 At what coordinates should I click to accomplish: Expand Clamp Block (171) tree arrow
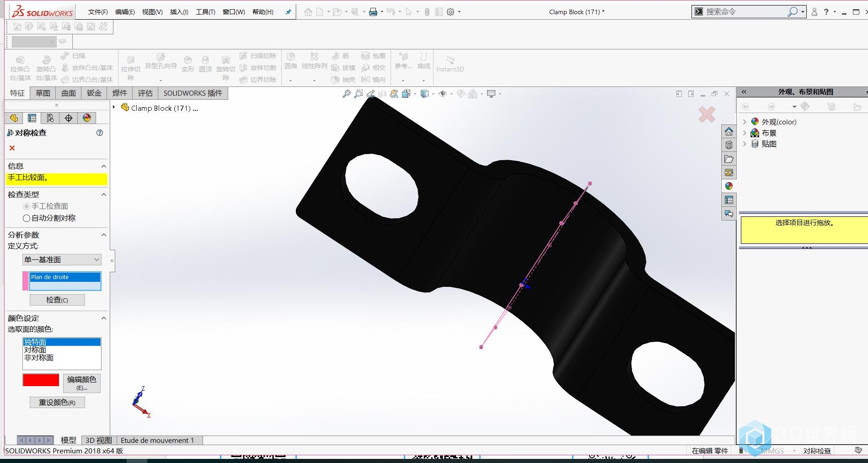(x=114, y=107)
